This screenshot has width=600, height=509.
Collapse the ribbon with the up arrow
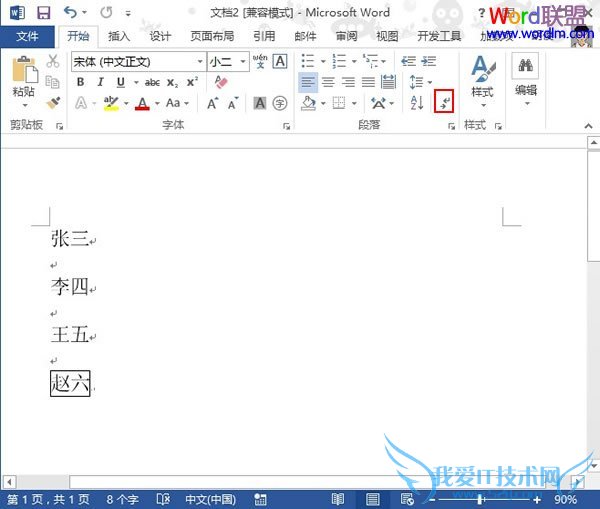click(x=589, y=126)
